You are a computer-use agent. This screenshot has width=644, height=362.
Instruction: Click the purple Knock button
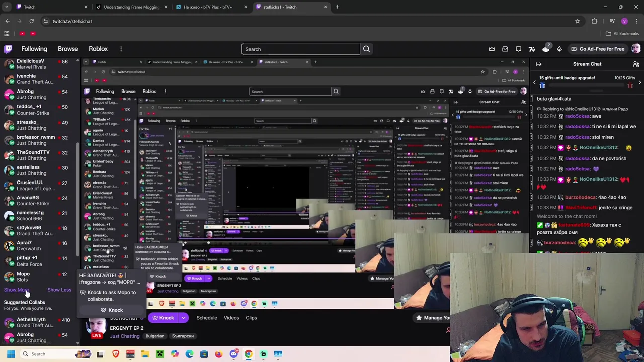(x=163, y=318)
